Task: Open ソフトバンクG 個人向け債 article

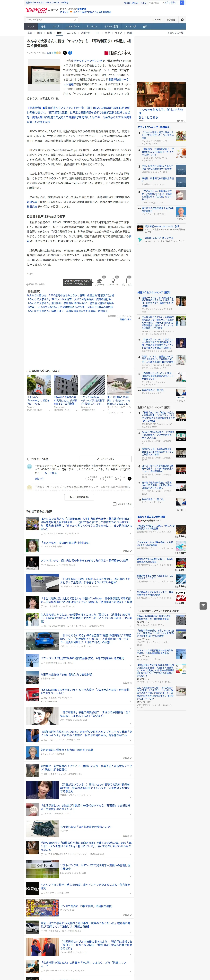Action: pyautogui.click(x=84, y=560)
